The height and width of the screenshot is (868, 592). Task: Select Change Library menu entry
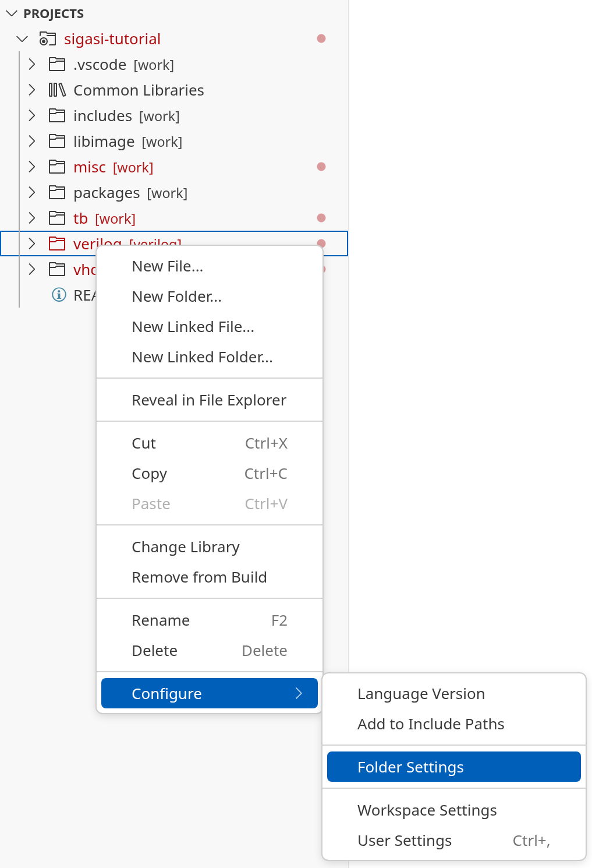[186, 547]
